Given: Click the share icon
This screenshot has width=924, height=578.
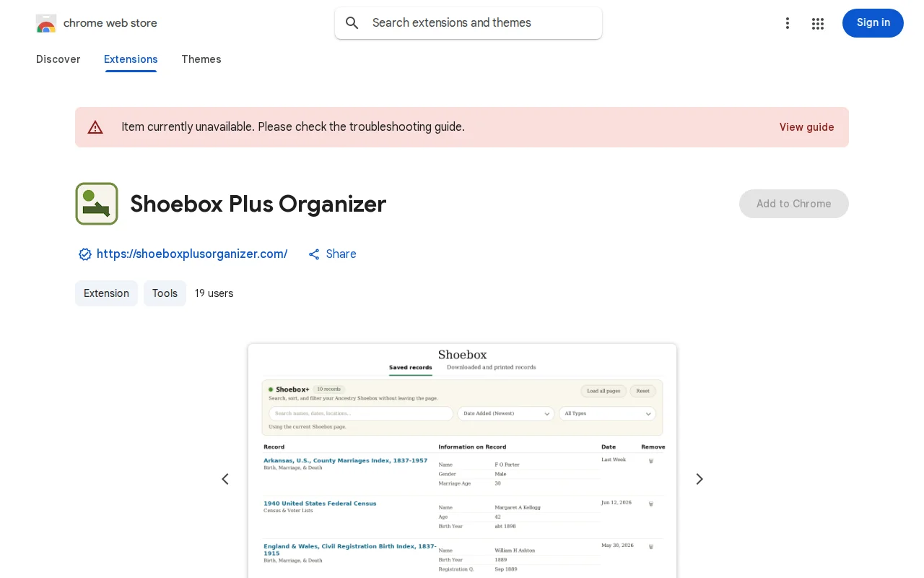Looking at the screenshot, I should [x=314, y=254].
